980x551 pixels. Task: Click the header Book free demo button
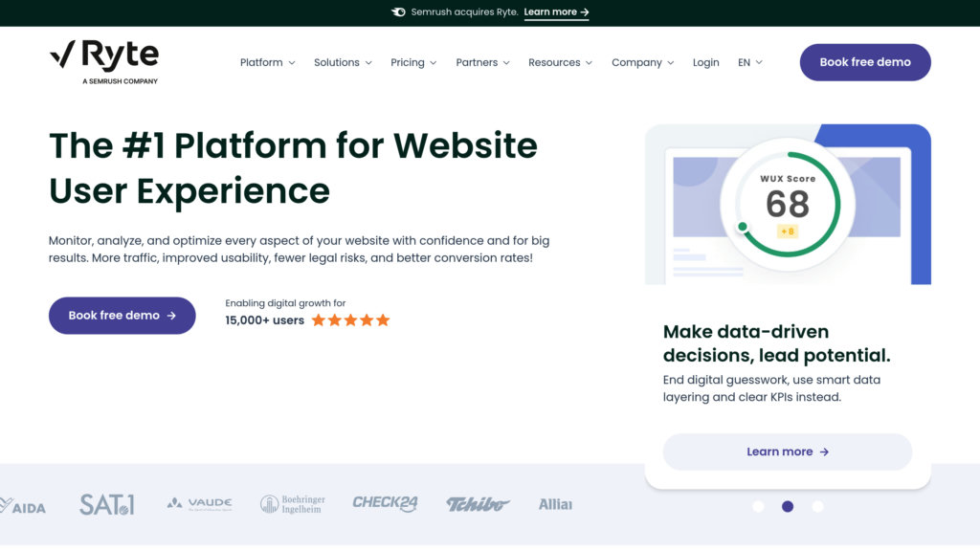[865, 62]
